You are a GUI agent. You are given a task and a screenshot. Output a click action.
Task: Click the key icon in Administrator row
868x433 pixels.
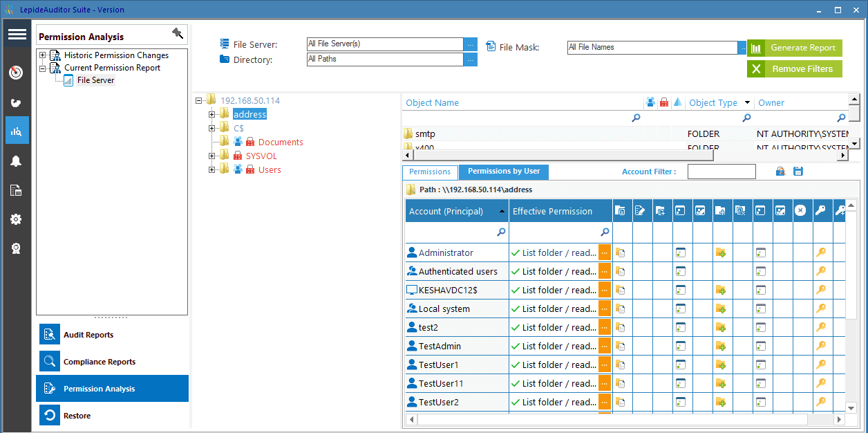[820, 253]
